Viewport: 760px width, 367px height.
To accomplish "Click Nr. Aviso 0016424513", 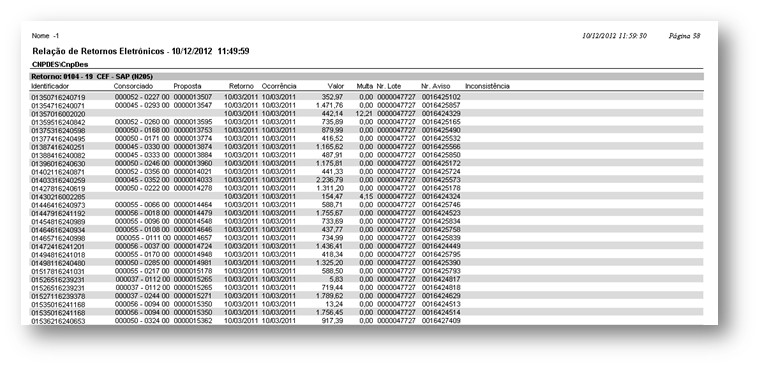I will tap(441, 304).
